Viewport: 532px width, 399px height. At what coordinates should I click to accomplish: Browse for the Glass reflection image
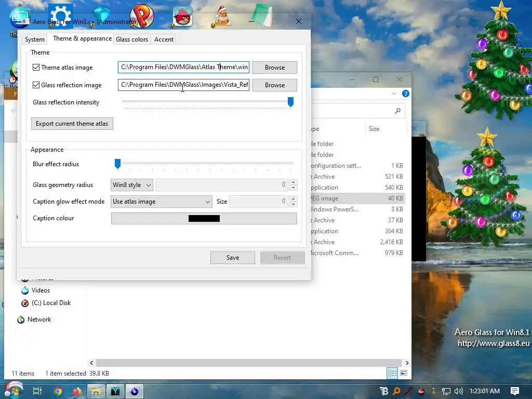[275, 85]
